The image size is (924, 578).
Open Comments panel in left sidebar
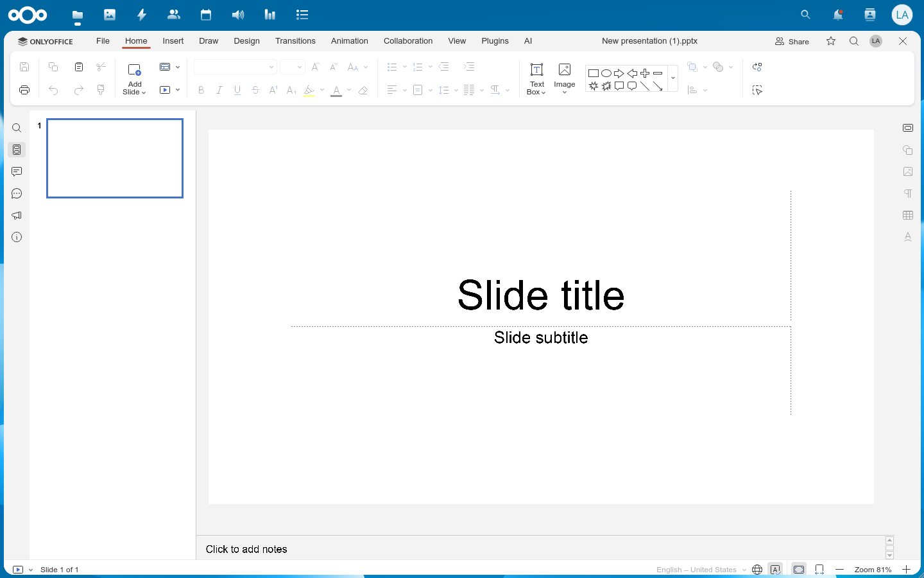point(17,171)
